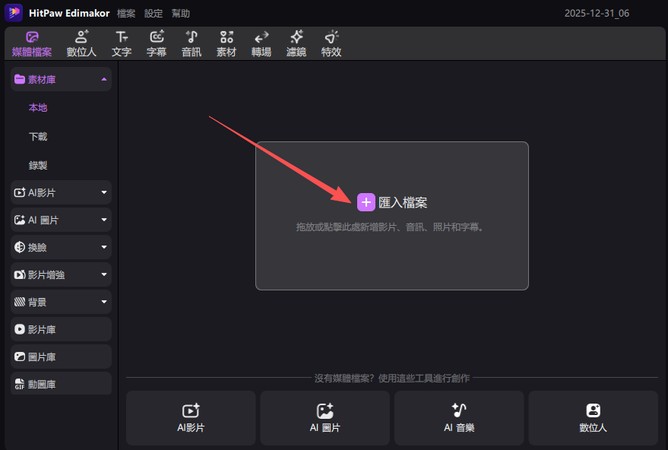Select the 媒體檔案 tab
The height and width of the screenshot is (450, 668).
pos(32,44)
